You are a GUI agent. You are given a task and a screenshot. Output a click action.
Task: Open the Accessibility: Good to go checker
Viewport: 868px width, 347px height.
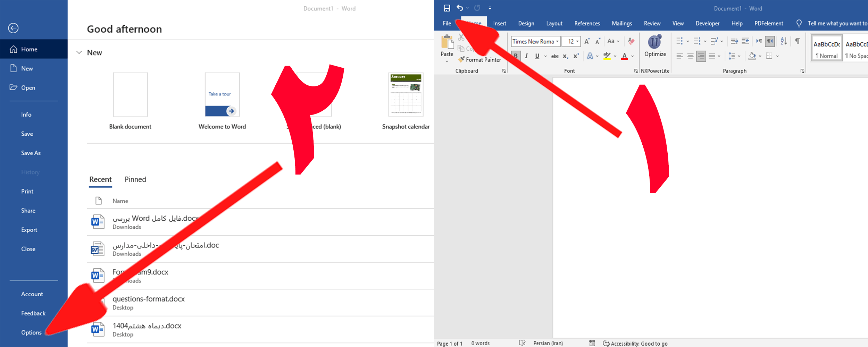[635, 343]
